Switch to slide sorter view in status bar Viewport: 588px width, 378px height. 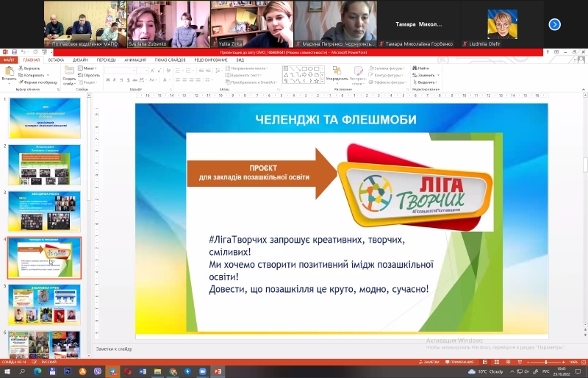497,363
